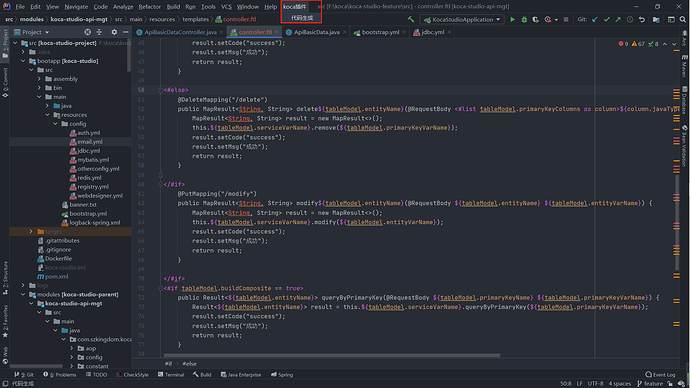Open KocaStudioApplication run configuration dropdown
The image size is (690, 388).
tap(462, 19)
